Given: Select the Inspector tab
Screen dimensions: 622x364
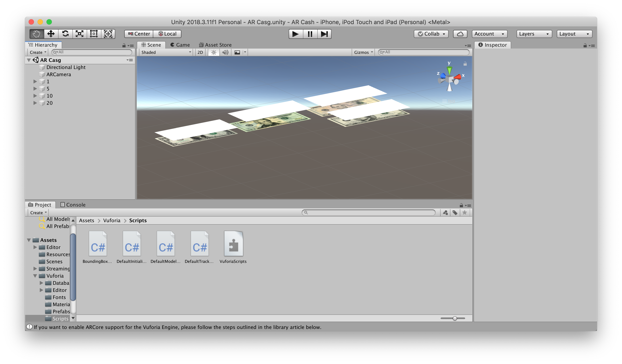Looking at the screenshot, I should (493, 45).
